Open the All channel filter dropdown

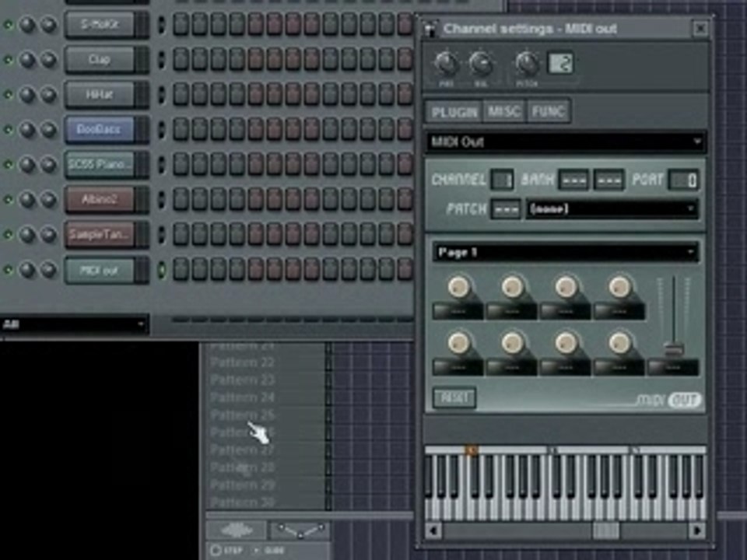(74, 325)
